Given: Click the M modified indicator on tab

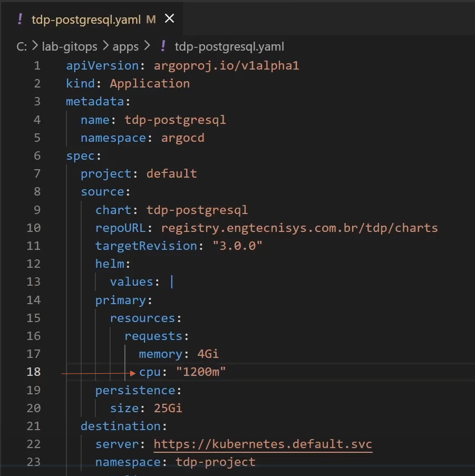Looking at the screenshot, I should [x=151, y=20].
